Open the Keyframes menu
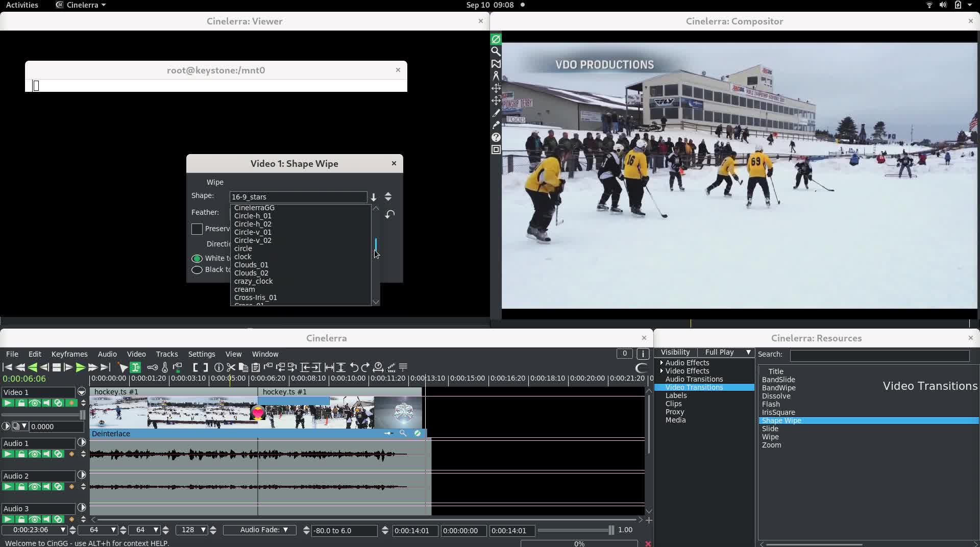 (x=69, y=354)
